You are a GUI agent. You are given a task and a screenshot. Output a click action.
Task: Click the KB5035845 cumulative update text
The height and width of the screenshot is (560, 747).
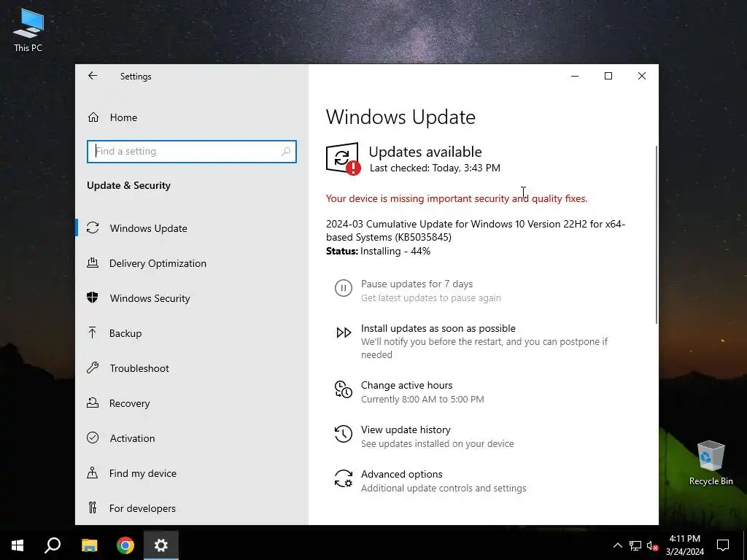(476, 230)
